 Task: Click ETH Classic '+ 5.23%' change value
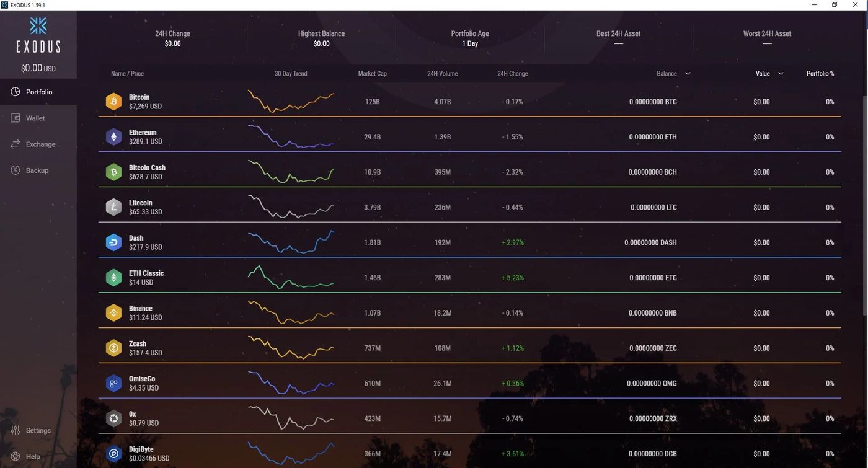coord(513,278)
